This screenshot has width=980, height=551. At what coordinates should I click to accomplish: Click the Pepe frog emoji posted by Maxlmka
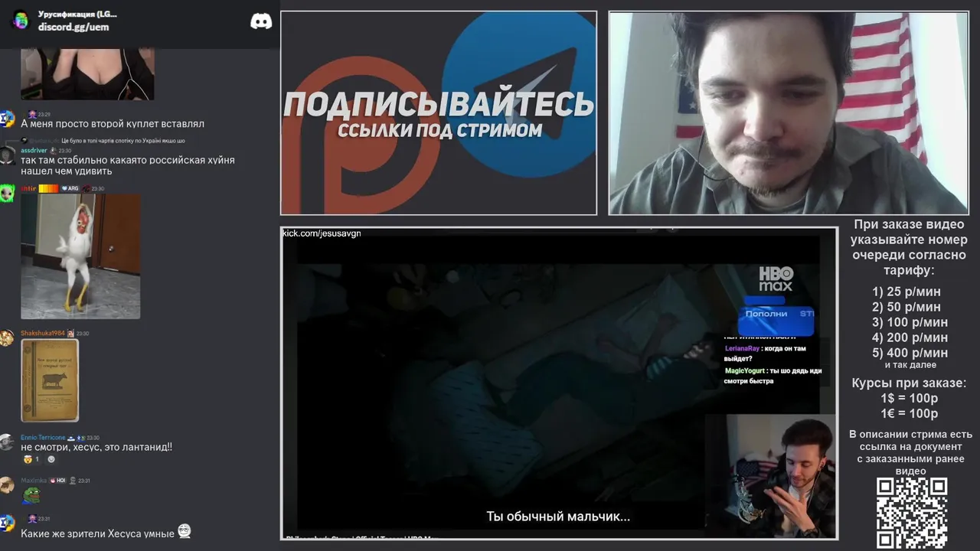click(31, 496)
